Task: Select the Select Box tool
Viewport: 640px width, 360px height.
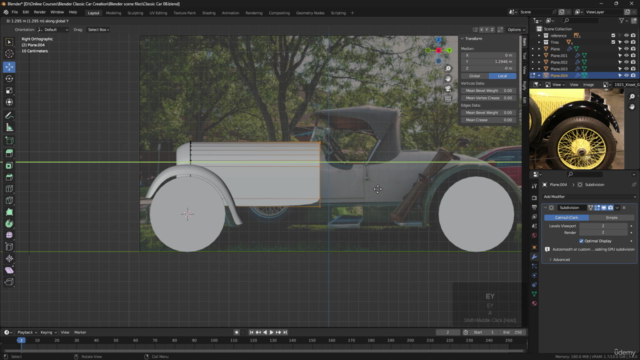Action: click(x=9, y=42)
